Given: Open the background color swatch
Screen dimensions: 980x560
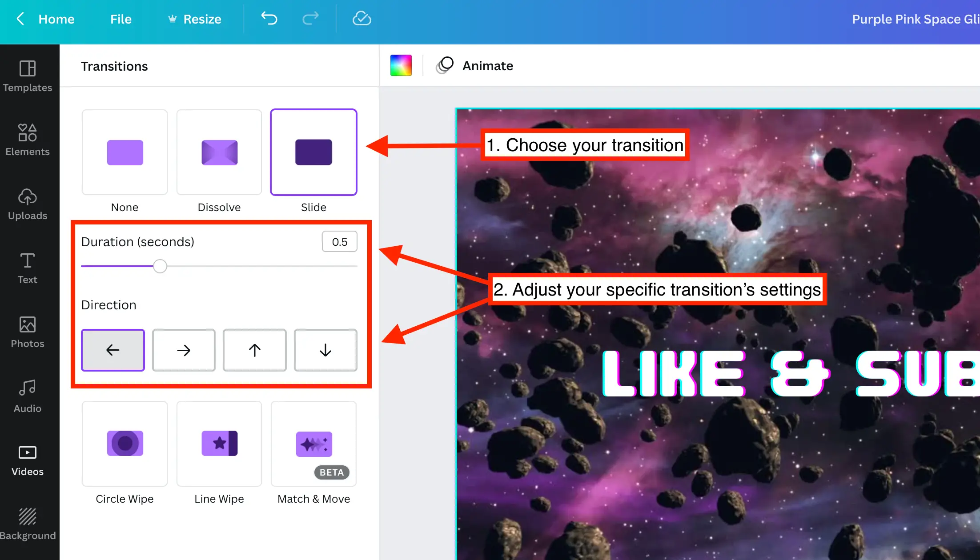Looking at the screenshot, I should (x=401, y=66).
